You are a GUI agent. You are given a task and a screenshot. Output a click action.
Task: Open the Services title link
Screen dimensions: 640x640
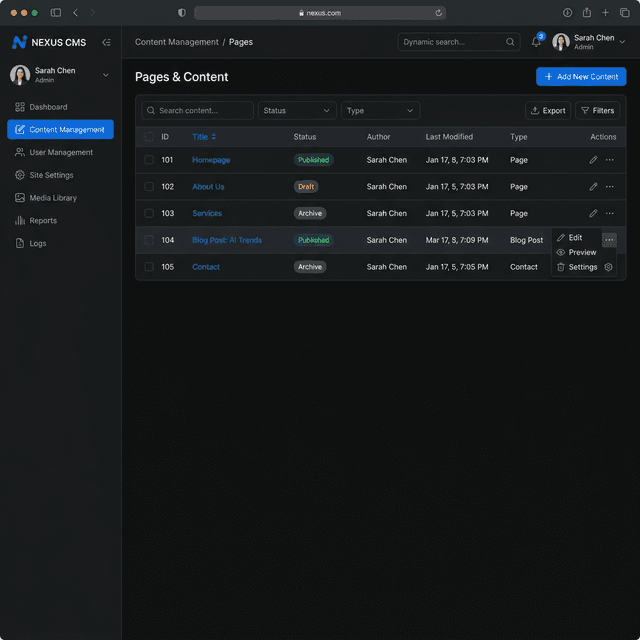207,213
